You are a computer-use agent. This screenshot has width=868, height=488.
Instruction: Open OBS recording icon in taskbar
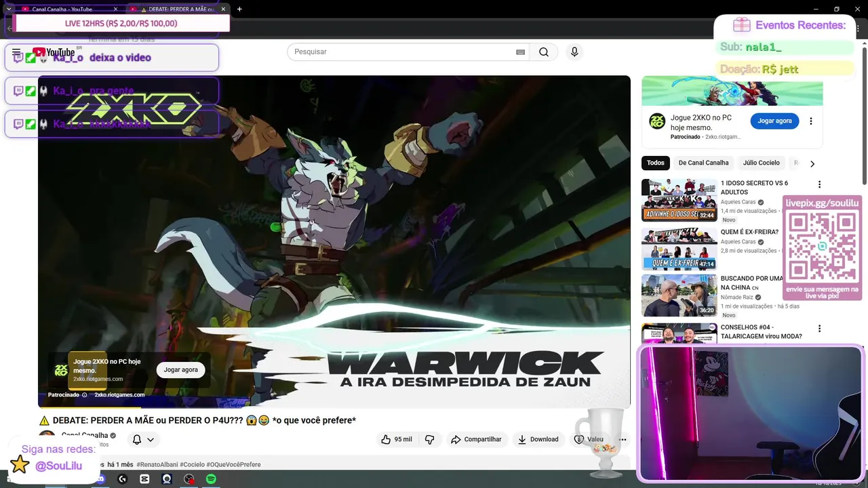[189, 479]
